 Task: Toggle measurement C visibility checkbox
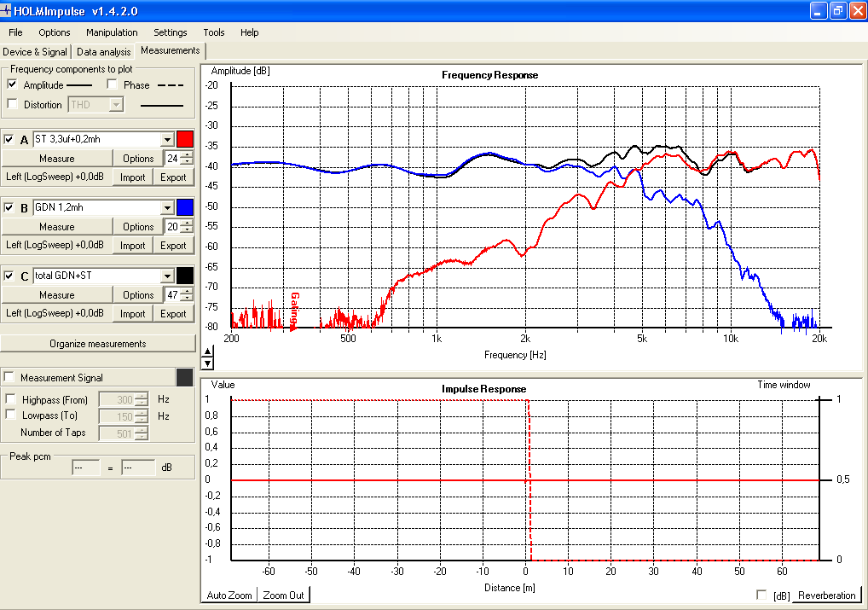(x=9, y=276)
